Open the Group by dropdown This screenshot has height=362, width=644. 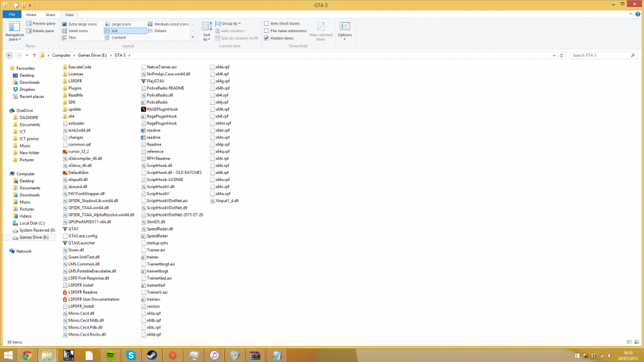point(229,23)
